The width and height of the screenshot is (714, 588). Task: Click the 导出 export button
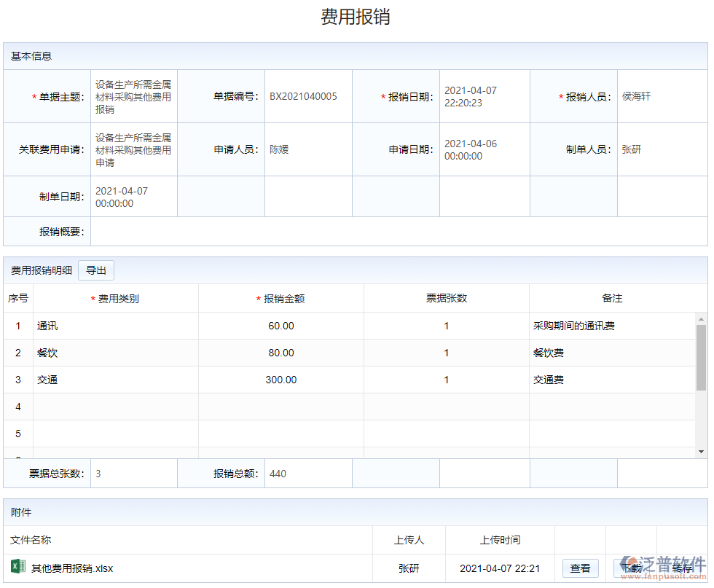point(95,270)
